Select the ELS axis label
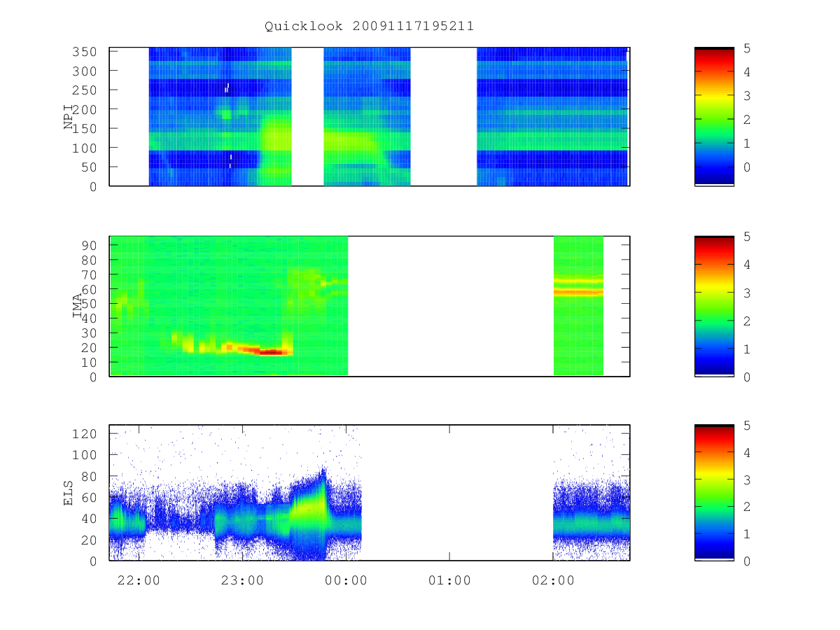Screen dimensions: 840x630 pyautogui.click(x=69, y=493)
